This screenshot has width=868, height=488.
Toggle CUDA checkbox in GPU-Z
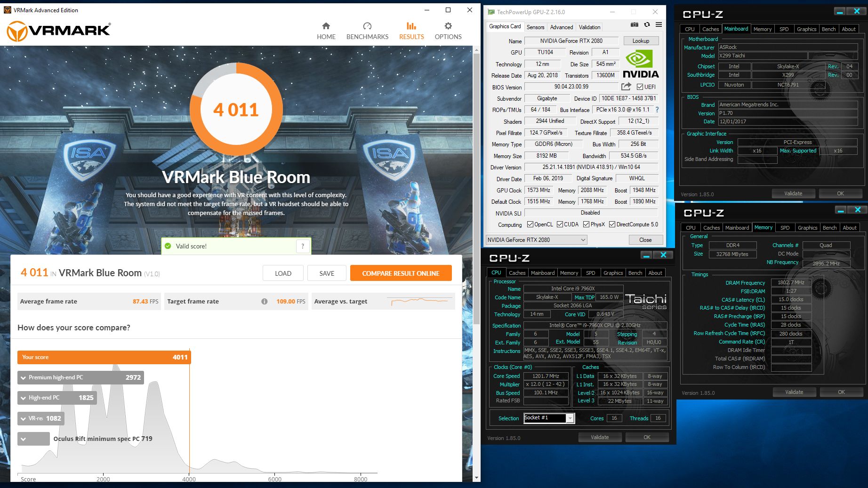point(560,224)
